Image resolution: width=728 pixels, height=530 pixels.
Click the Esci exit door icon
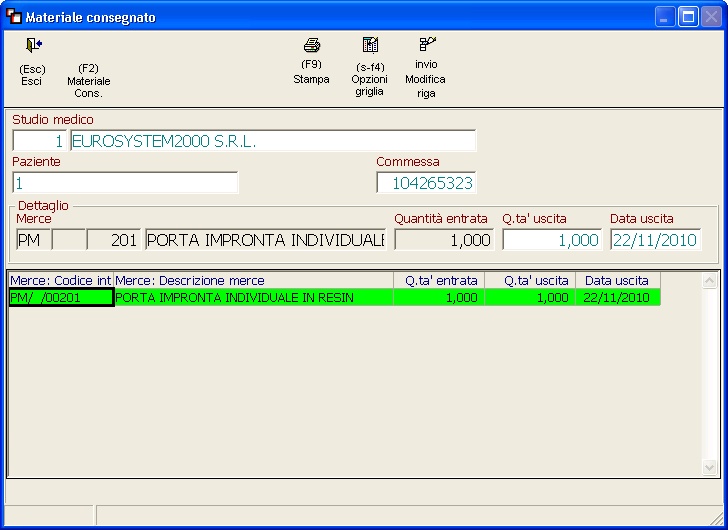(33, 45)
